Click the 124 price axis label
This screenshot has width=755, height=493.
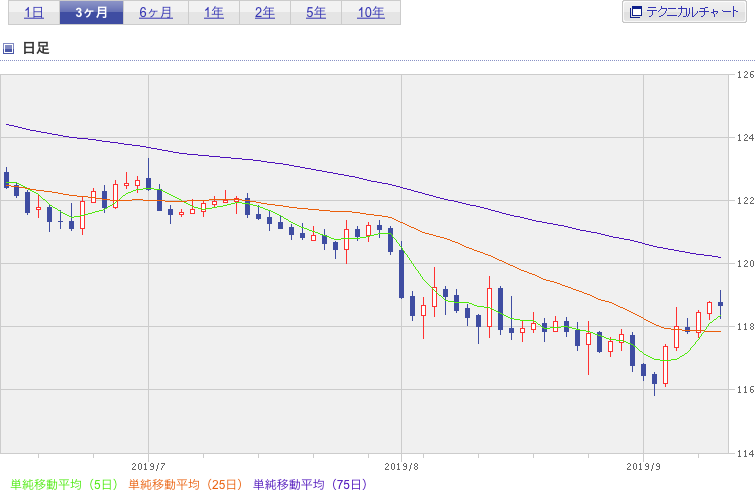click(745, 138)
